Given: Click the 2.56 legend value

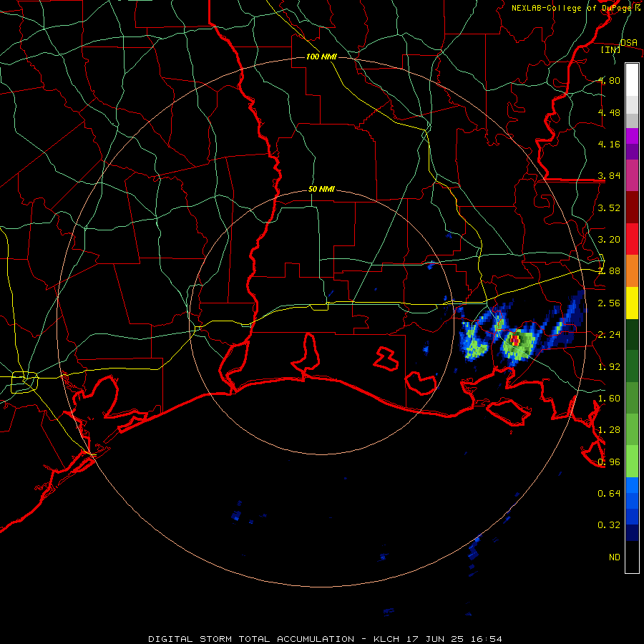Looking at the screenshot, I should (x=609, y=303).
